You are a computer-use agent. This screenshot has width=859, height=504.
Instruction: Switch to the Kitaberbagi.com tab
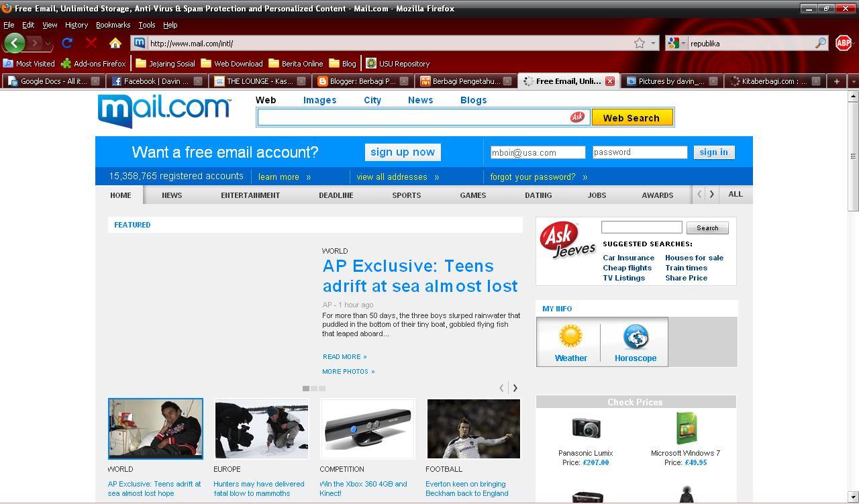coord(775,81)
